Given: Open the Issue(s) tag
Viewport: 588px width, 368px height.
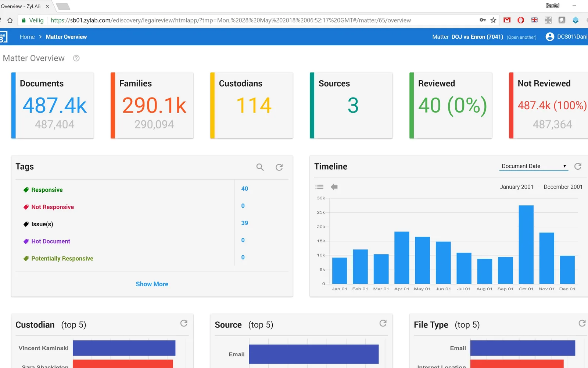Looking at the screenshot, I should pyautogui.click(x=42, y=224).
